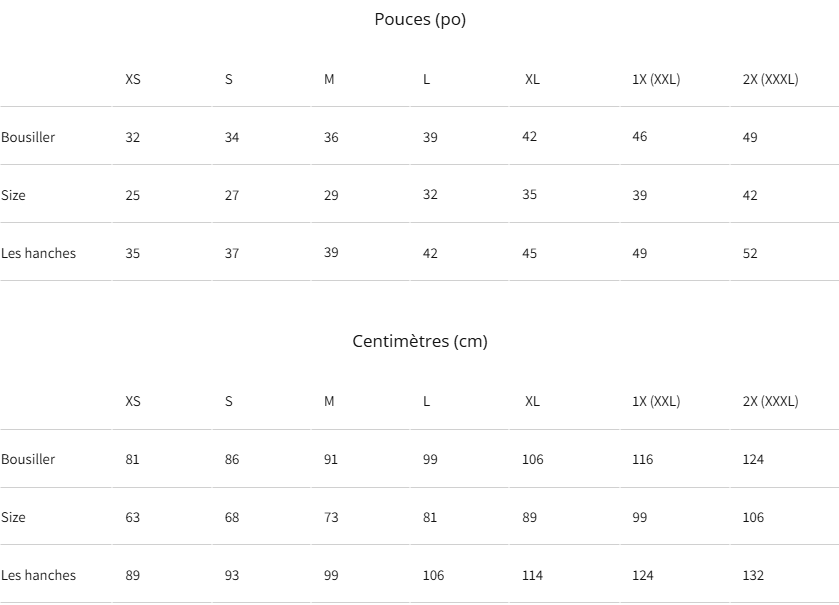Select Les hanches 2X value 52 in inches
Screen dimensions: 839x605
pyautogui.click(x=750, y=253)
